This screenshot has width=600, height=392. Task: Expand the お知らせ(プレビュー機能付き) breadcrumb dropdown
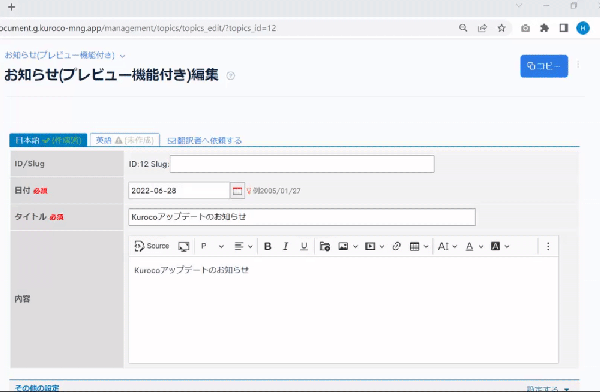[122, 56]
